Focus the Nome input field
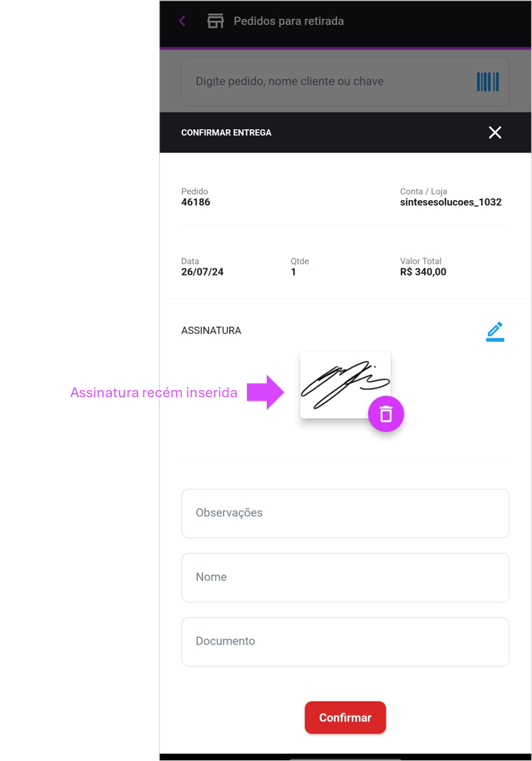Viewport: 532px width, 761px height. click(x=345, y=577)
